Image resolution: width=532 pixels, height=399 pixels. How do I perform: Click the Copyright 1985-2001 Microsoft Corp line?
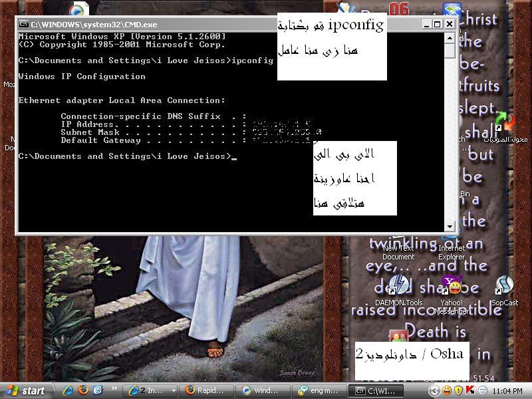pos(122,45)
